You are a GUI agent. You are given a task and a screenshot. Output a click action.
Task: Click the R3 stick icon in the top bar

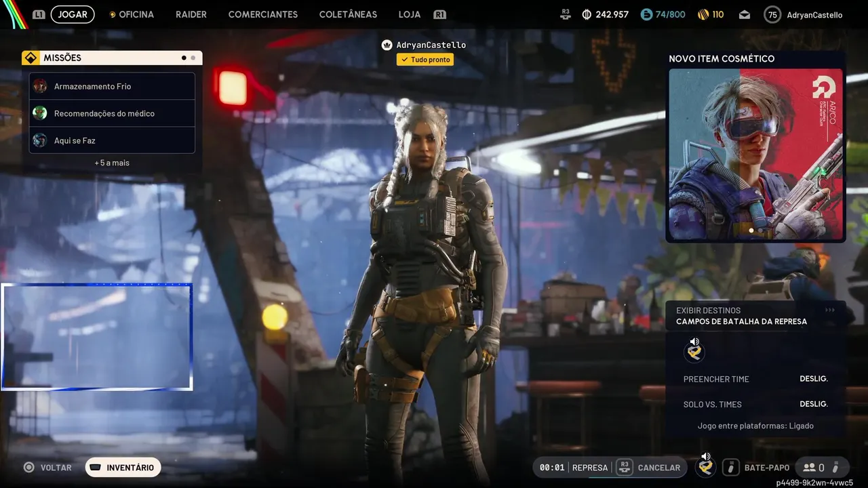[x=566, y=14]
